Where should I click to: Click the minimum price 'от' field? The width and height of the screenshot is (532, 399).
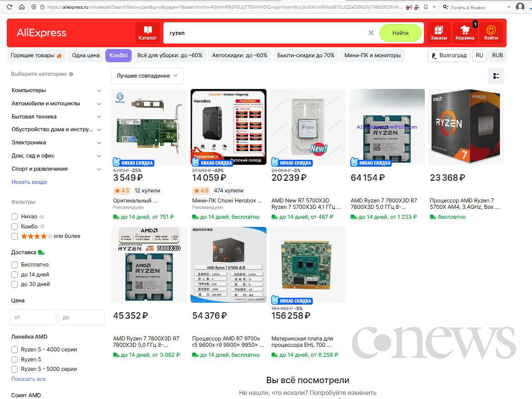(33, 317)
